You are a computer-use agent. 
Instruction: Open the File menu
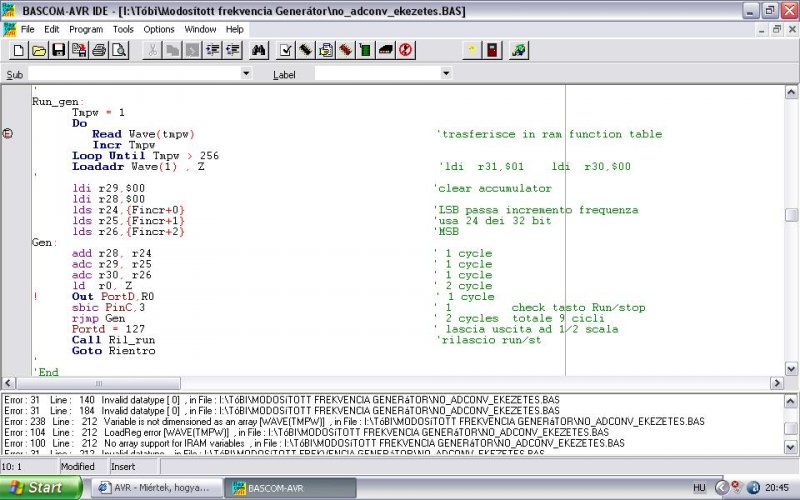28,29
